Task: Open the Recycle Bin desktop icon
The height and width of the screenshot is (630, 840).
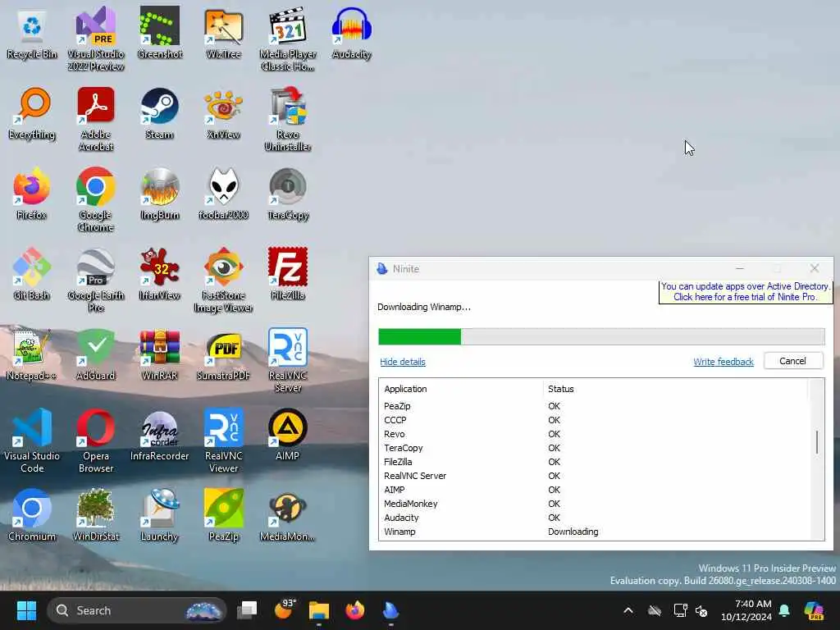Action: (x=32, y=34)
